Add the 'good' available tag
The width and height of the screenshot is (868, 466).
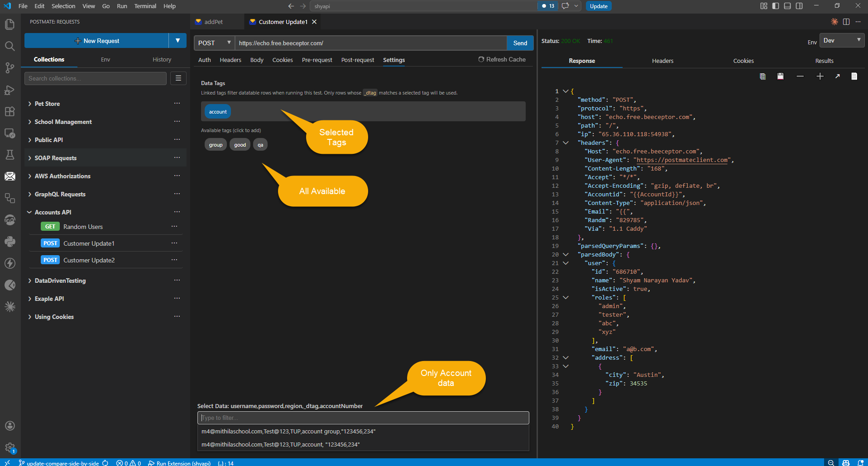click(x=240, y=145)
